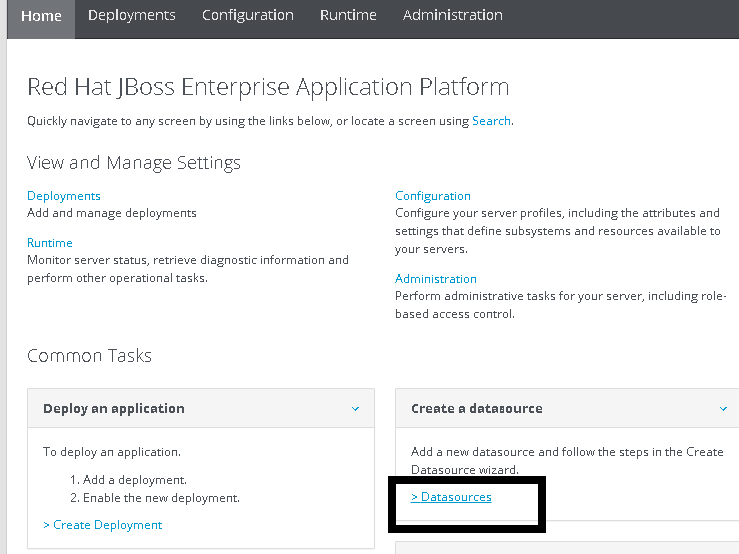The image size is (739, 554).
Task: Click the Red Hat JBoss page heading
Action: (267, 88)
